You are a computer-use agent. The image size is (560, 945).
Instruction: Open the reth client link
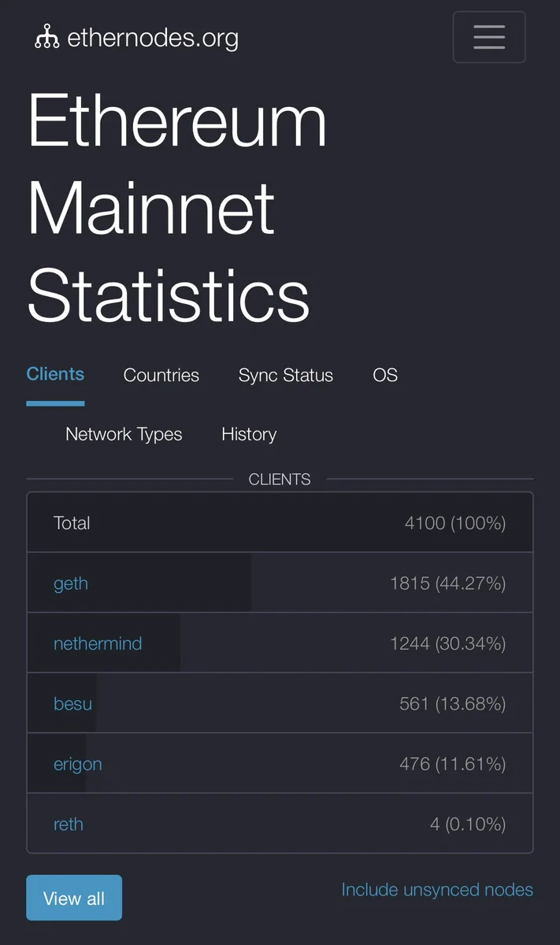pyautogui.click(x=69, y=824)
